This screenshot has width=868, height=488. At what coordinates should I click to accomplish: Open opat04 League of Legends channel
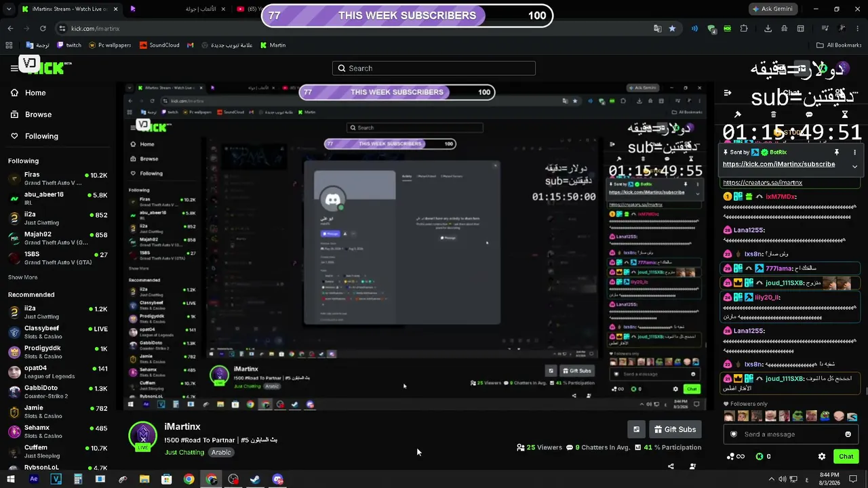[x=57, y=372]
